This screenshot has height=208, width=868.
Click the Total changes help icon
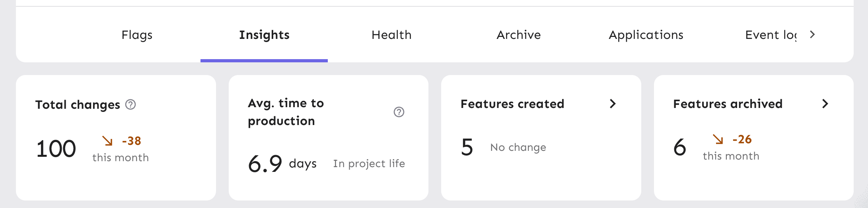[130, 104]
